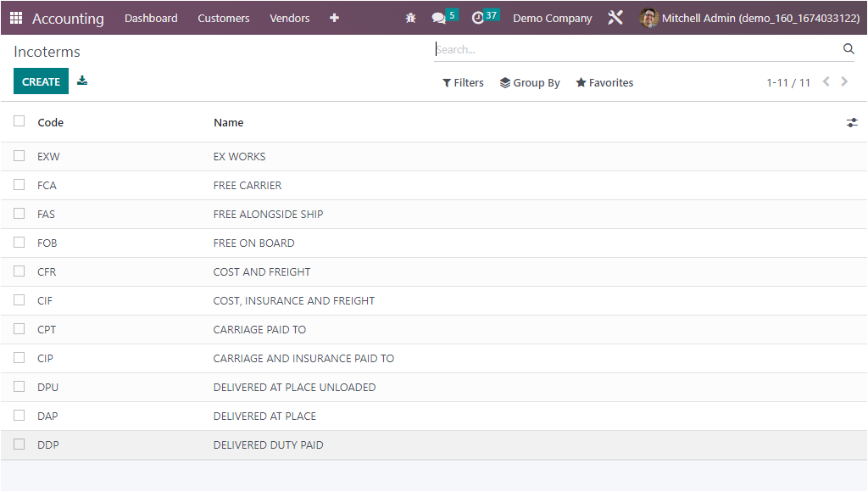Open the Mitchell Admin user menu
Image resolution: width=868 pixels, height=492 pixels.
[749, 19]
